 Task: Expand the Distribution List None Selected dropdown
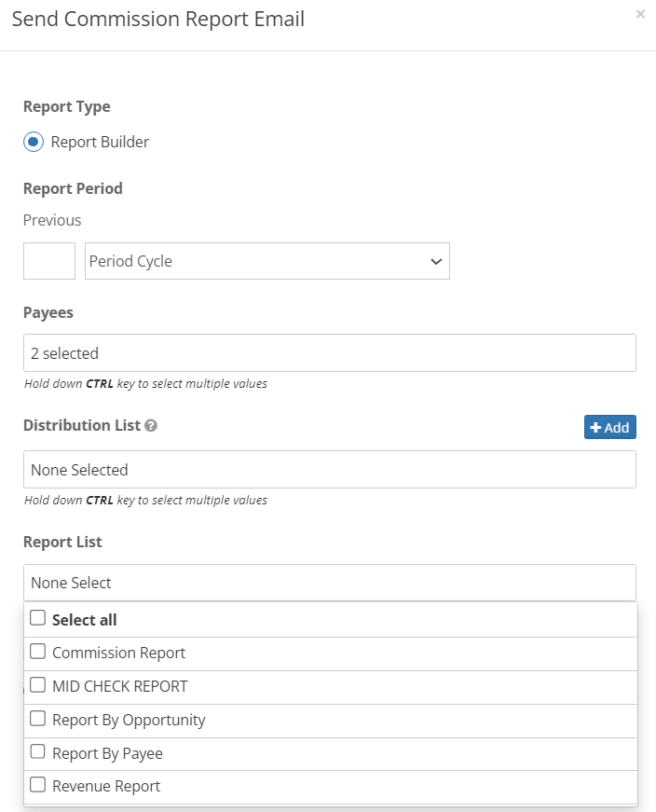coord(330,470)
